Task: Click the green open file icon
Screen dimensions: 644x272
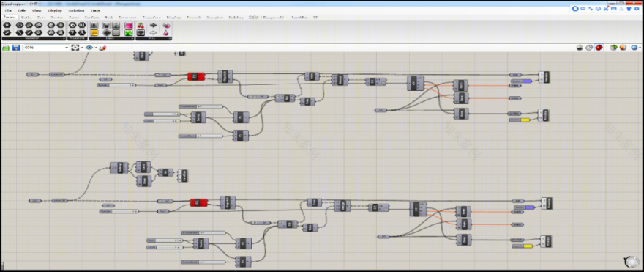Action: pyautogui.click(x=6, y=48)
